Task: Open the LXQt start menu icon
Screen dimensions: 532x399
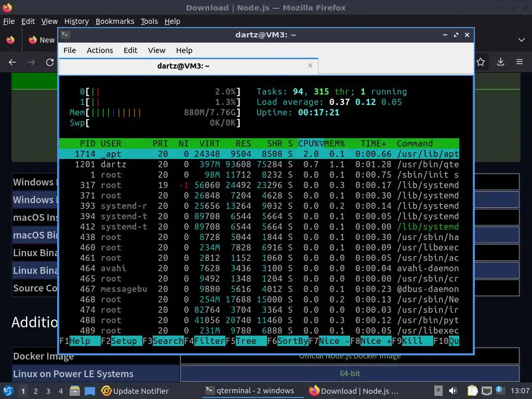Action: pyautogui.click(x=8, y=391)
